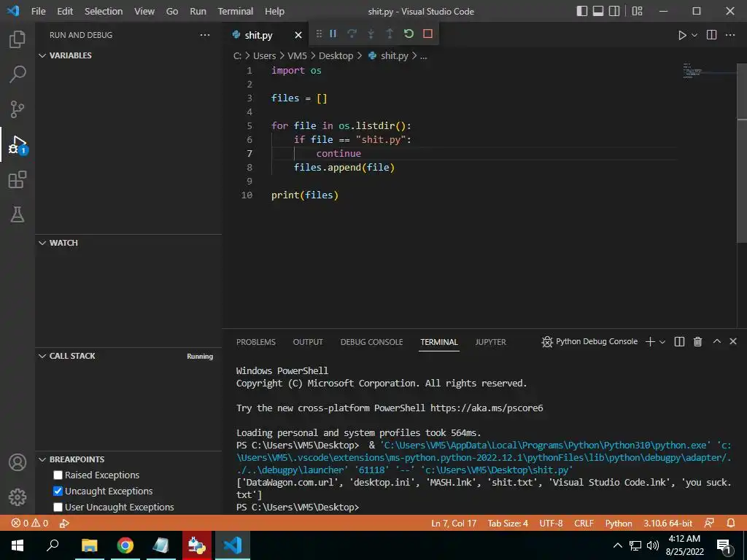Click Step Into in the debug toolbar

371,34
